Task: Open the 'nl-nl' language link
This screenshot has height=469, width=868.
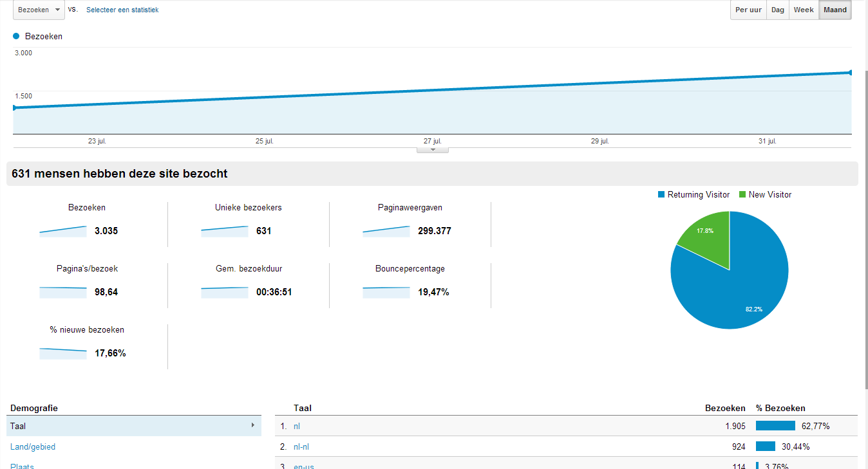Action: [x=302, y=446]
